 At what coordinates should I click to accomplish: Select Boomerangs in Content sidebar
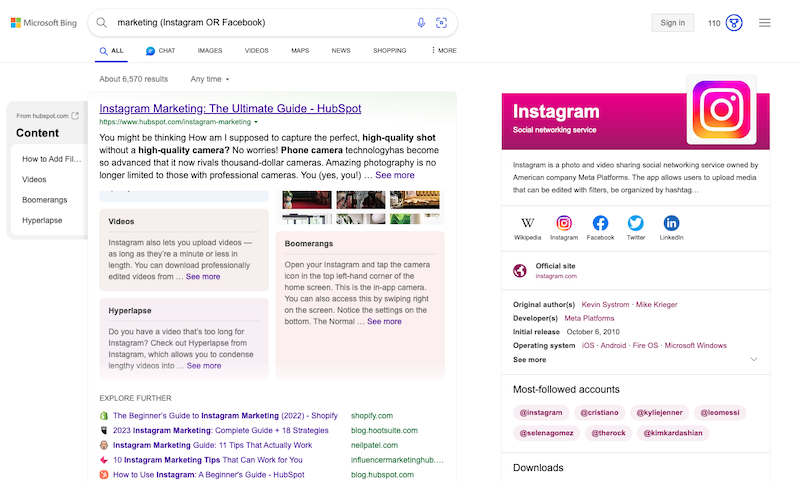click(x=44, y=200)
